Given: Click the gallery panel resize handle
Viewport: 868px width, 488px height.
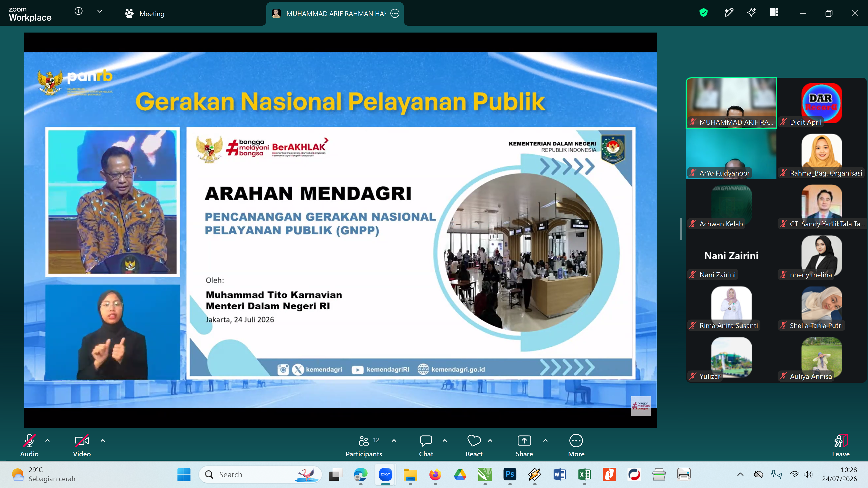Looking at the screenshot, I should pos(681,229).
